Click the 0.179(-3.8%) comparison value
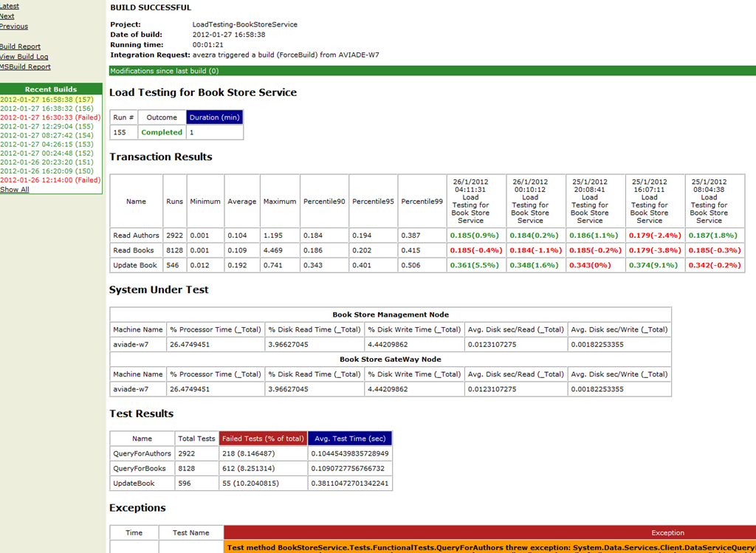756x553 pixels. [656, 250]
